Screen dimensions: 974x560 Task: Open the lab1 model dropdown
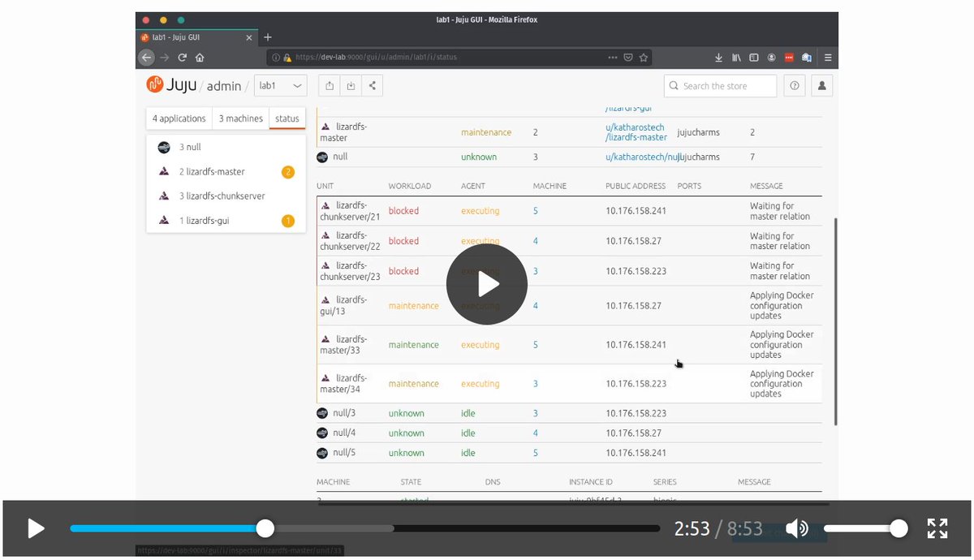pyautogui.click(x=281, y=85)
